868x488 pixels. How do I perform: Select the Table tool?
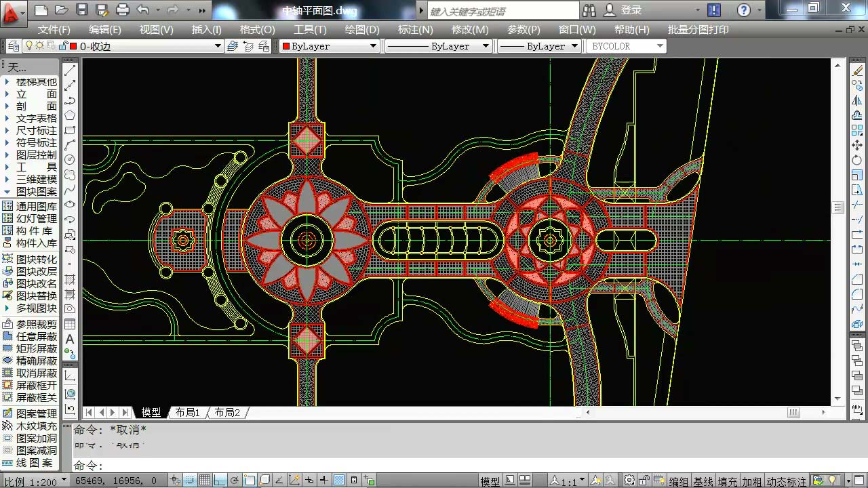[70, 324]
